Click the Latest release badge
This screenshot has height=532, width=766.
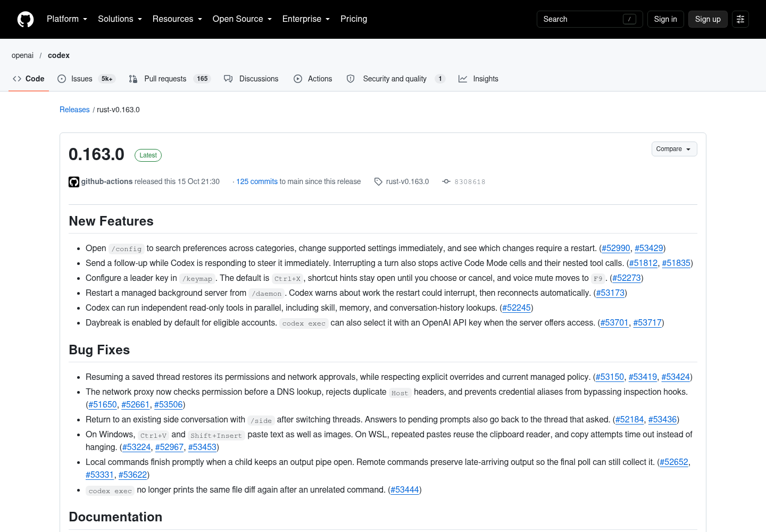(x=148, y=155)
